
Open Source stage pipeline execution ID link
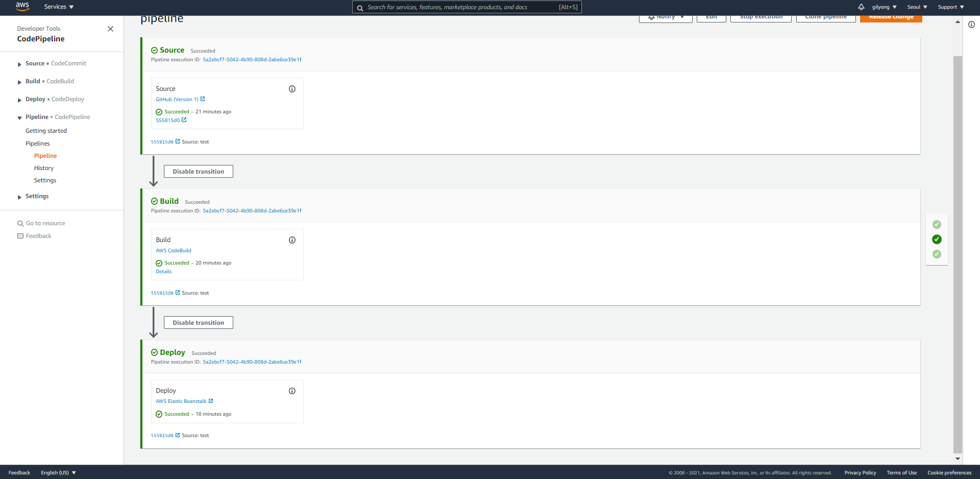coord(252,60)
